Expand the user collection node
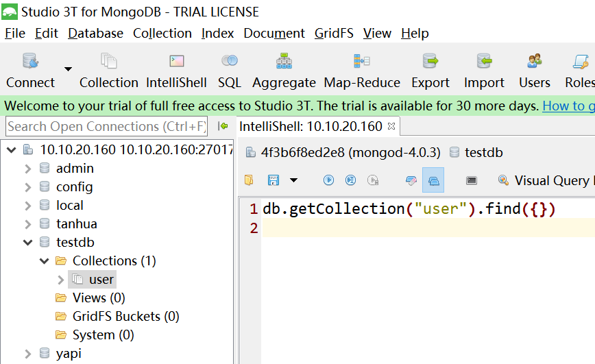Viewport: 595px width, 364px height. click(x=61, y=280)
